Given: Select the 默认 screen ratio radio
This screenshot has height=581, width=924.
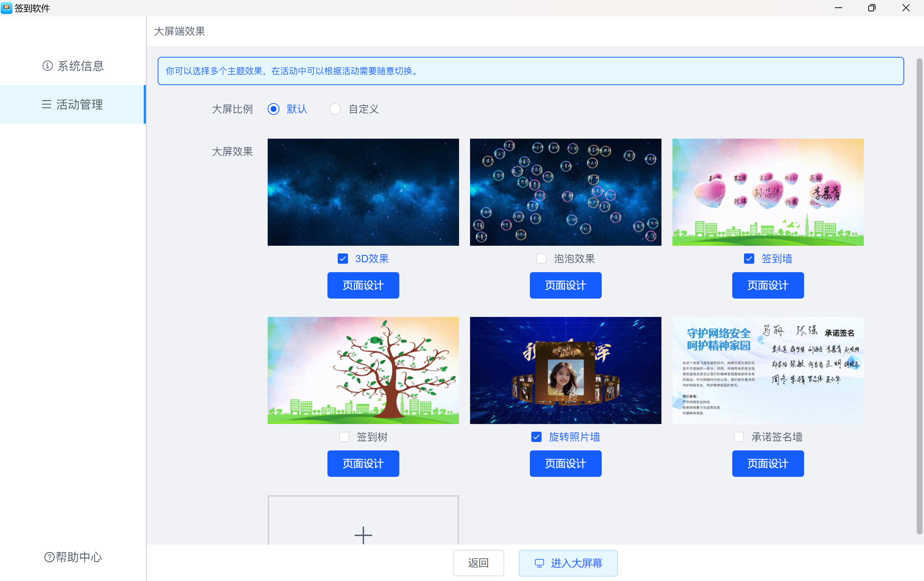Looking at the screenshot, I should pos(273,109).
